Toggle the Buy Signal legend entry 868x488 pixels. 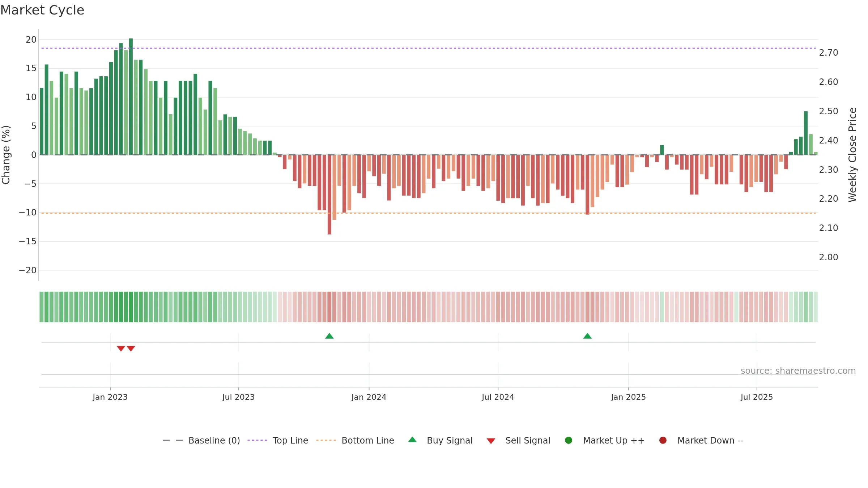(x=440, y=440)
